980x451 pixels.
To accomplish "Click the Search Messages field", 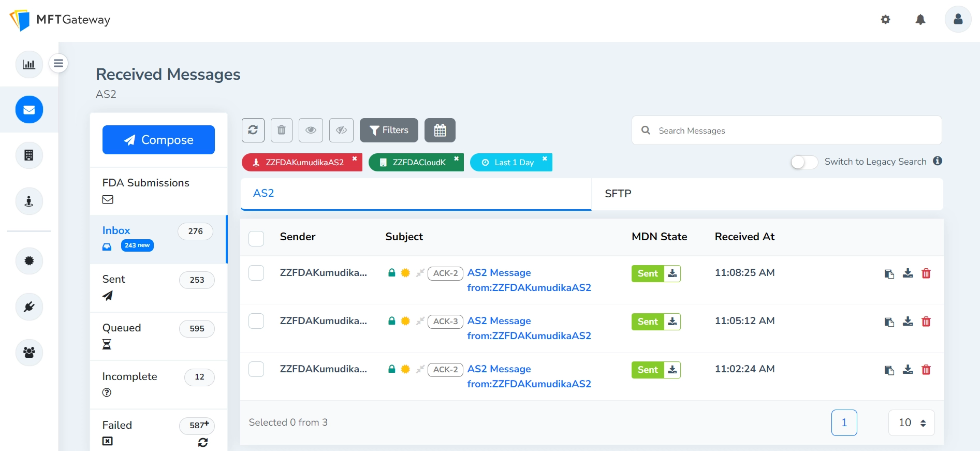I will [792, 130].
